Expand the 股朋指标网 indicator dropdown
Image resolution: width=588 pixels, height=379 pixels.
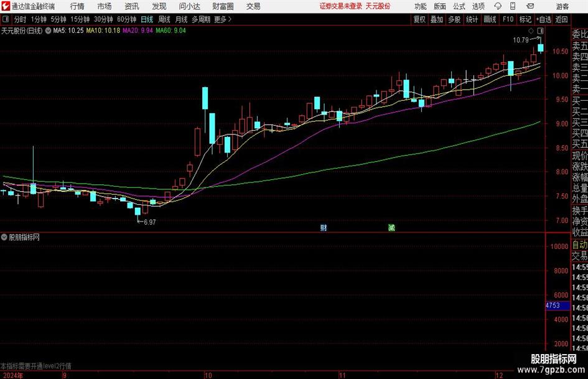tap(4, 237)
